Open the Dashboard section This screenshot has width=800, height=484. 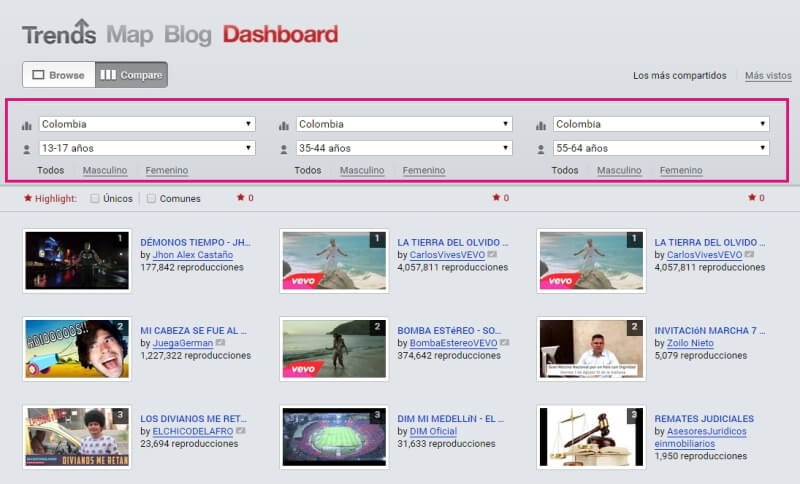pyautogui.click(x=281, y=34)
